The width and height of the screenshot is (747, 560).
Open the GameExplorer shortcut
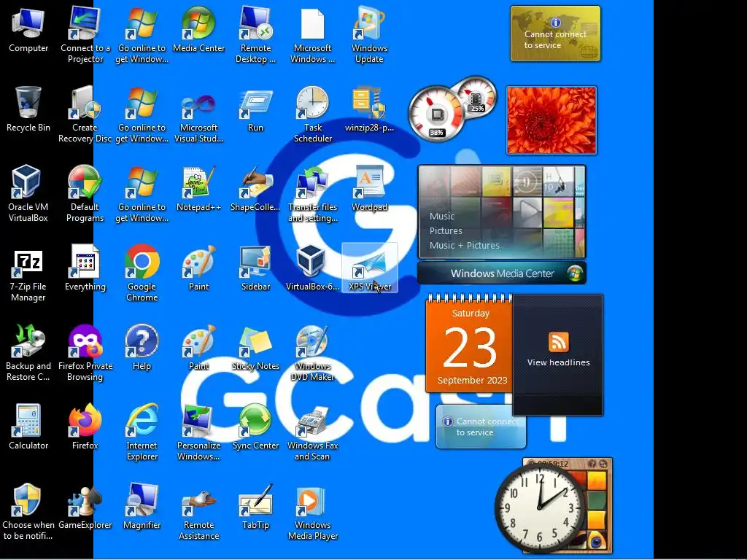[x=85, y=507]
